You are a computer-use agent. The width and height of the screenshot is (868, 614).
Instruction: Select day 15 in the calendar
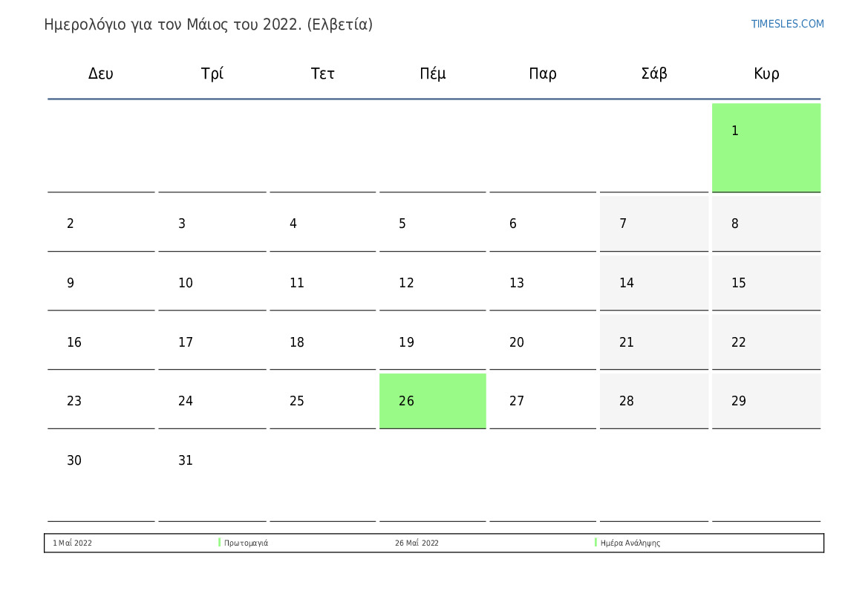[766, 283]
